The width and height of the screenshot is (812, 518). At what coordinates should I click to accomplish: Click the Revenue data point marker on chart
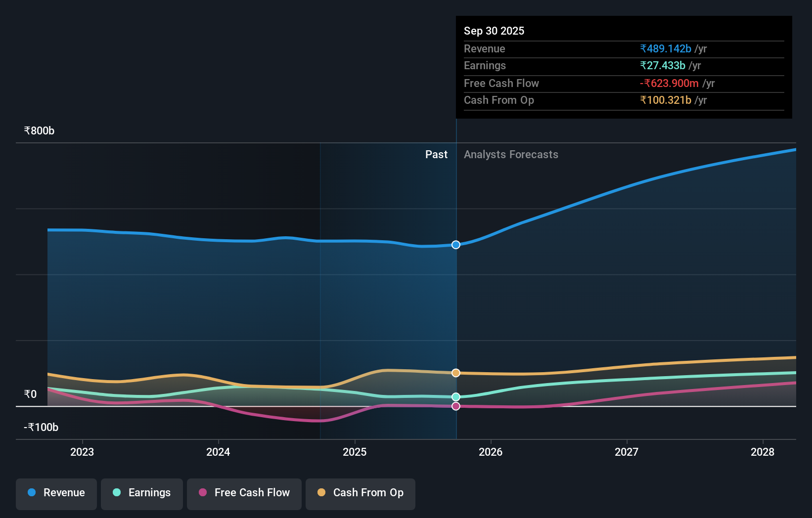pyautogui.click(x=455, y=244)
